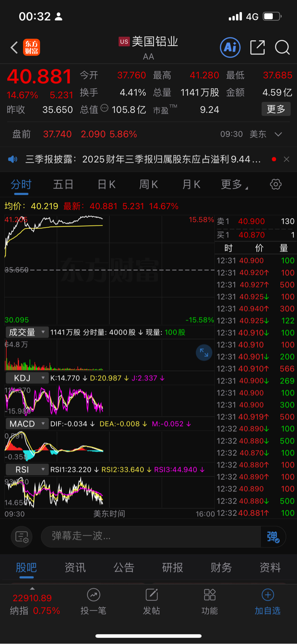Tap the intraday price chart
The image size is (297, 644).
point(109,270)
